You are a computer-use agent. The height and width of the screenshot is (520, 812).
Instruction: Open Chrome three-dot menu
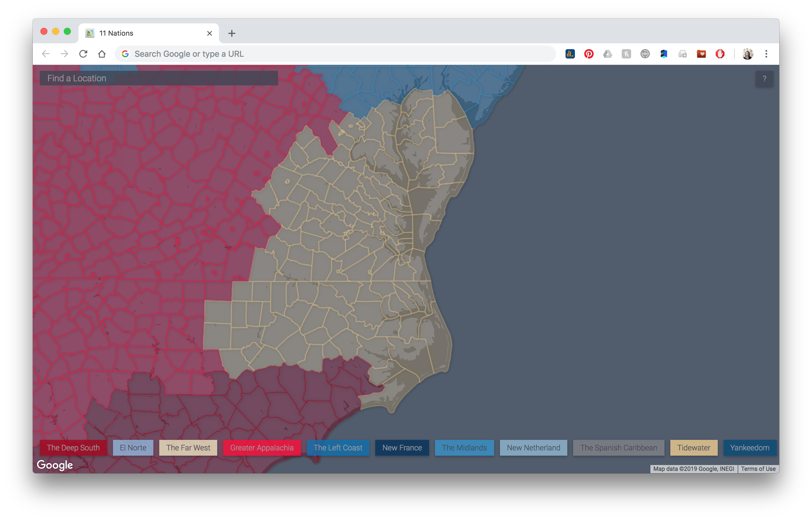tap(766, 54)
